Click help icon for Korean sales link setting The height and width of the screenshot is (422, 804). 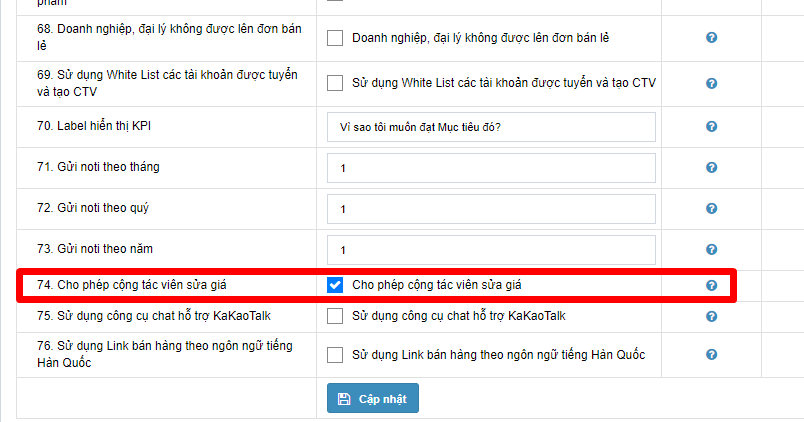click(711, 355)
